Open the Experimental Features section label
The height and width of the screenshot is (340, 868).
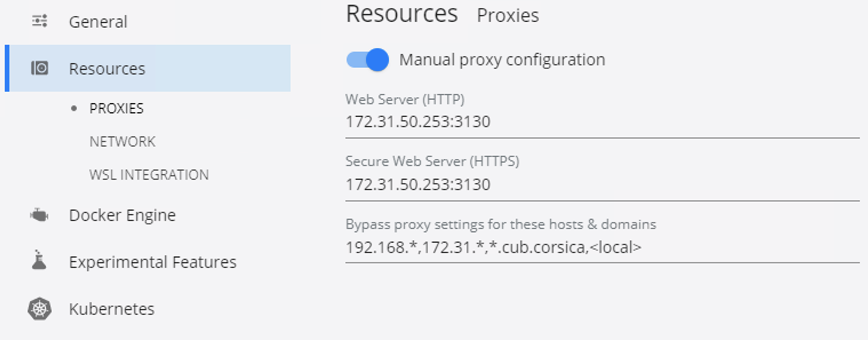pyautogui.click(x=153, y=262)
